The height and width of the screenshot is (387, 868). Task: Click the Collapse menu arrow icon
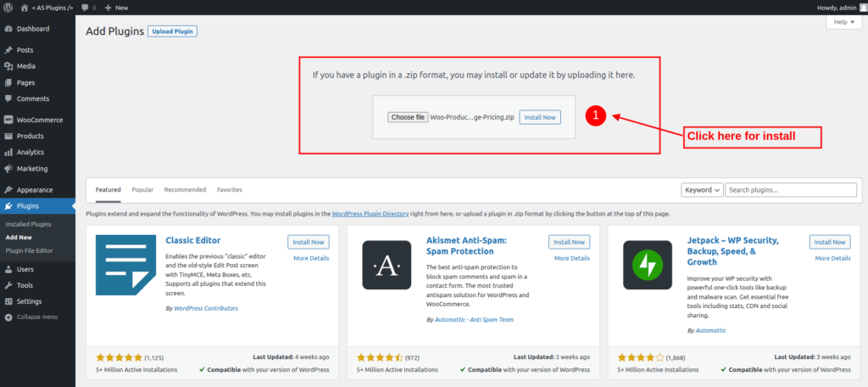click(8, 317)
